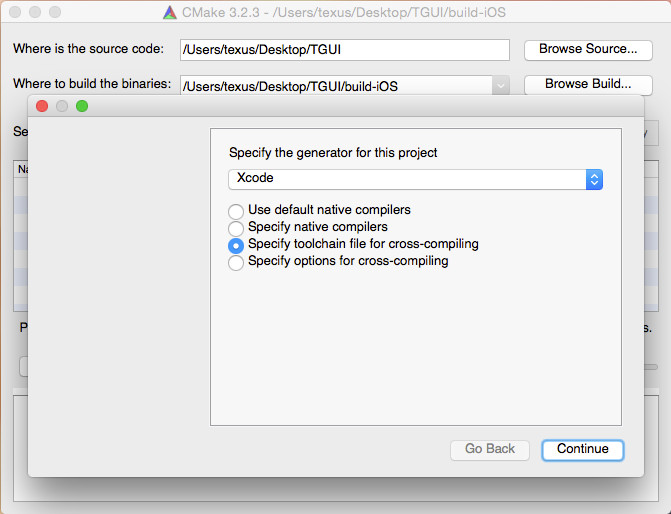Select Use default native compilers option
This screenshot has width=671, height=514.
pos(236,211)
